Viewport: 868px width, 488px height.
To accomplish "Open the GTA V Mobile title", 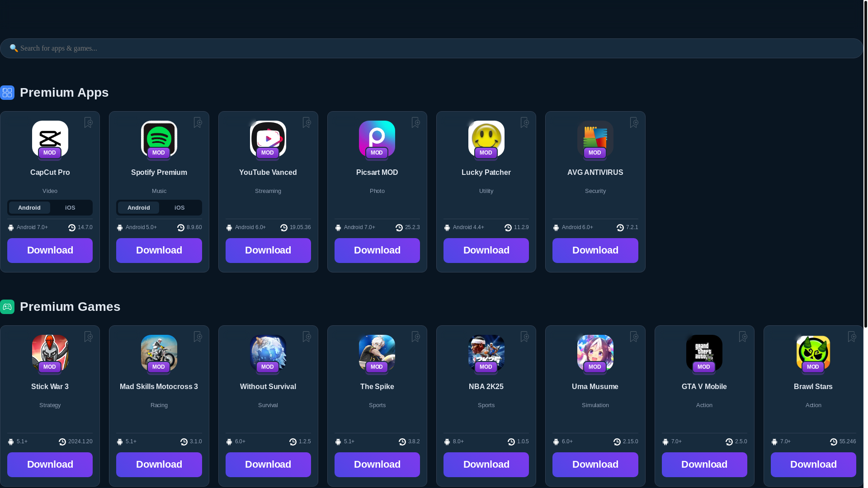I will tap(704, 387).
